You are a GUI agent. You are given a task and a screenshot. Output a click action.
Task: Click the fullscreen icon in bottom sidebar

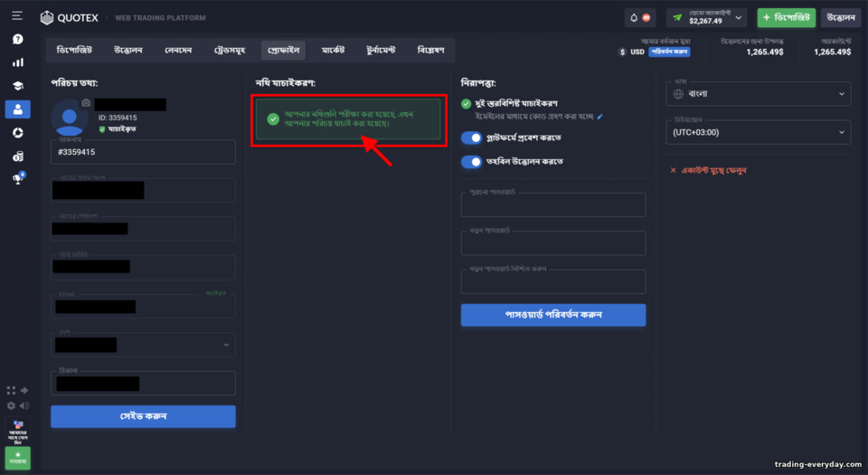(11, 390)
